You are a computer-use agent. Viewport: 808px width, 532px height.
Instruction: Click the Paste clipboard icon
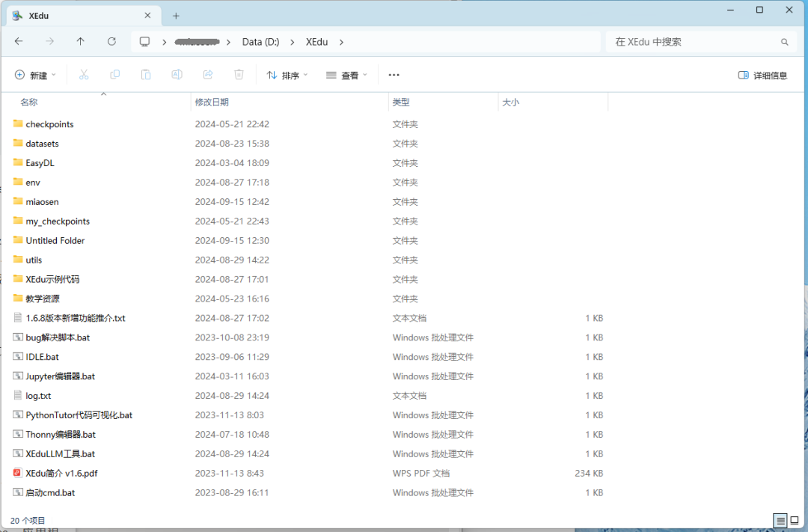[x=146, y=75]
